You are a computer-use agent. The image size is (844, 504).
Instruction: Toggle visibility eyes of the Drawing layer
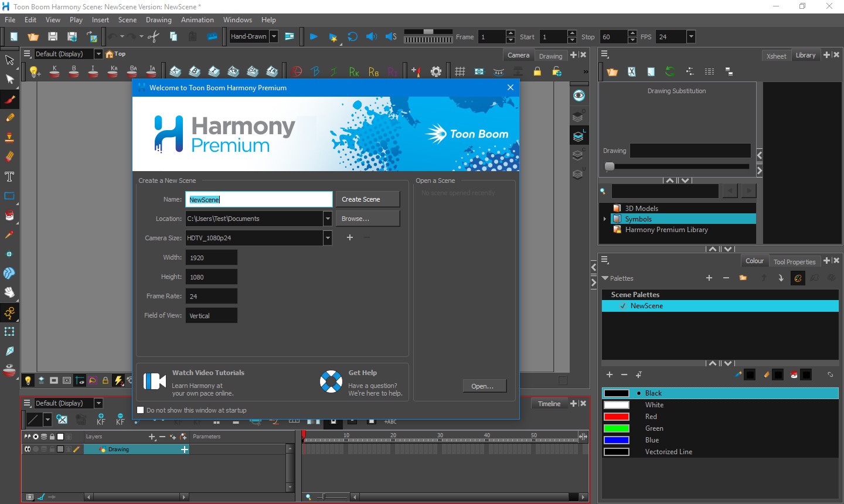(x=27, y=449)
